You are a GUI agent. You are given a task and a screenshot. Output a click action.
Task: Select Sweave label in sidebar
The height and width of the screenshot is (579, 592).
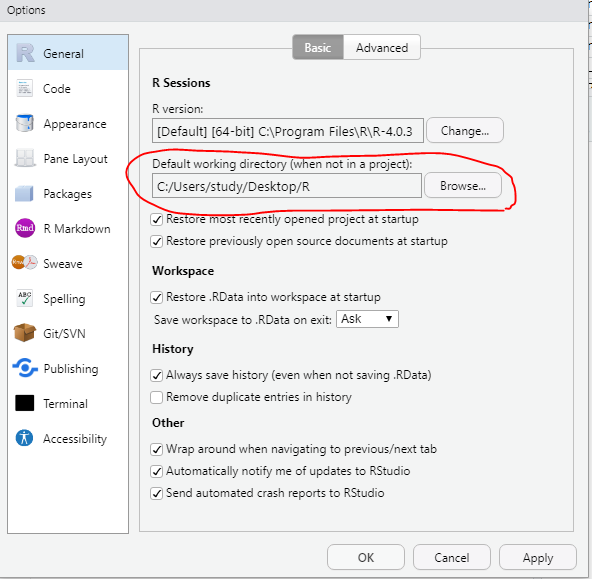pos(63,264)
